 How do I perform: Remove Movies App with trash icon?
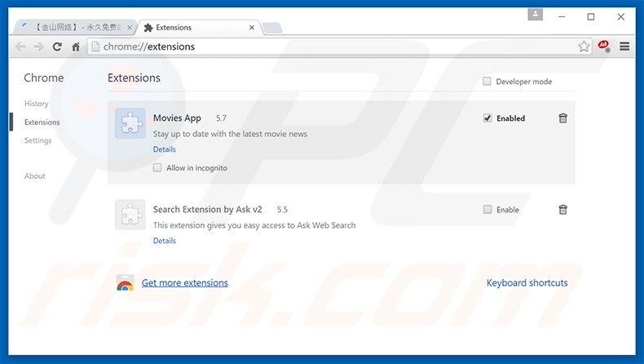[562, 118]
